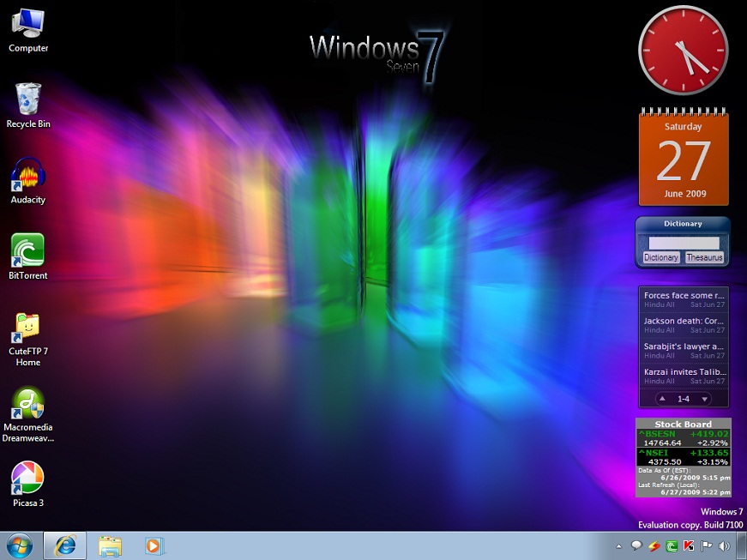
Task: Open the BitTorrent desktop shortcut
Action: click(27, 250)
